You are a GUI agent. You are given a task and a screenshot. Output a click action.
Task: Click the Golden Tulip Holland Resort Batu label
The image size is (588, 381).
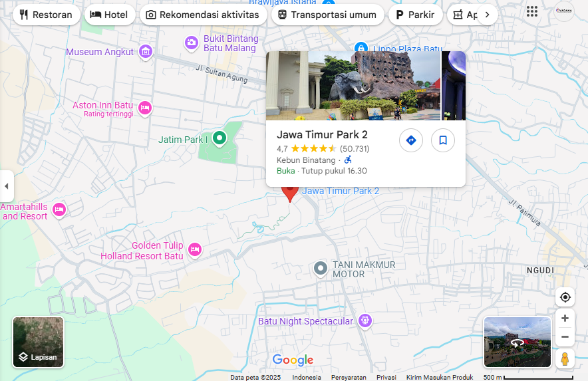[142, 251]
